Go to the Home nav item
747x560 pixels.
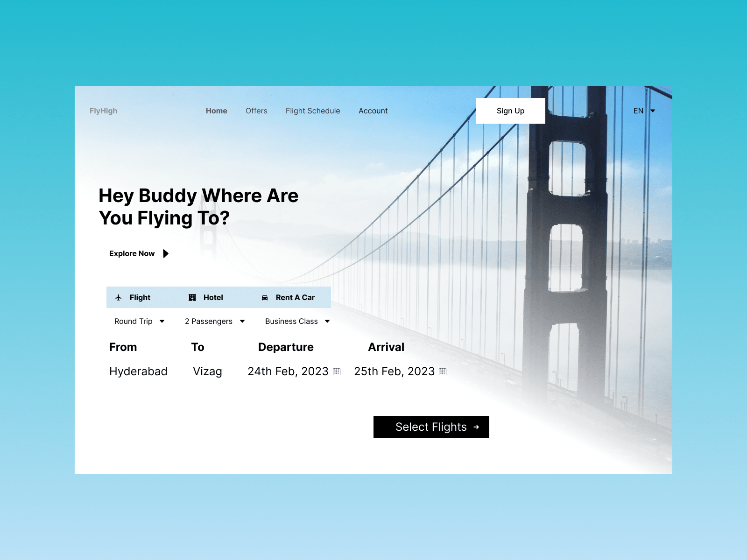(x=217, y=111)
